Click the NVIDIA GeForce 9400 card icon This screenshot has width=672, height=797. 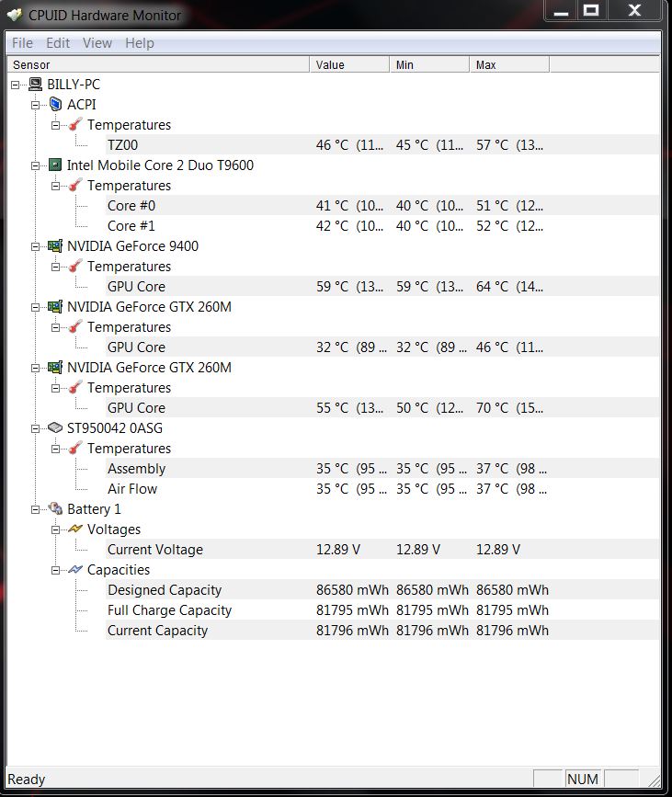[55, 246]
